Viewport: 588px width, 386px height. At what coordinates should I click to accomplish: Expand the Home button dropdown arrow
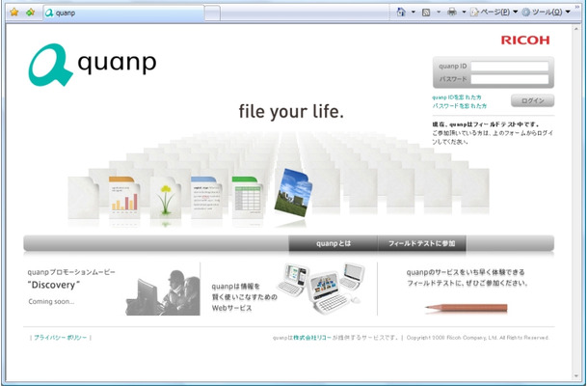[414, 12]
